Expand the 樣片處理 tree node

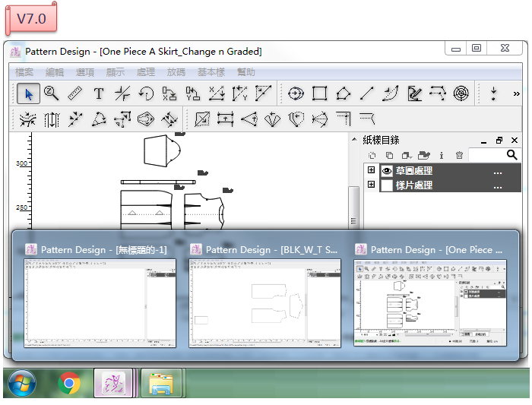pyautogui.click(x=371, y=185)
